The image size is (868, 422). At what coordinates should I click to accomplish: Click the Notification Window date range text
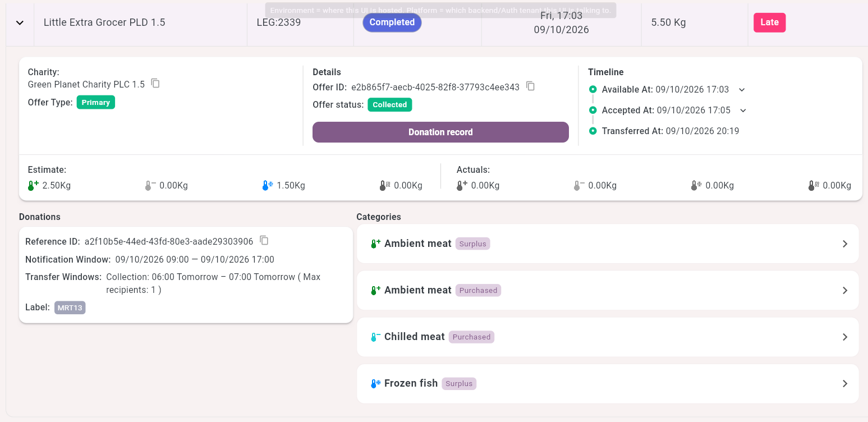click(195, 259)
